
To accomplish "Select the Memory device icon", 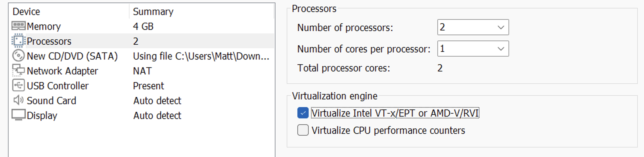I will (18, 26).
